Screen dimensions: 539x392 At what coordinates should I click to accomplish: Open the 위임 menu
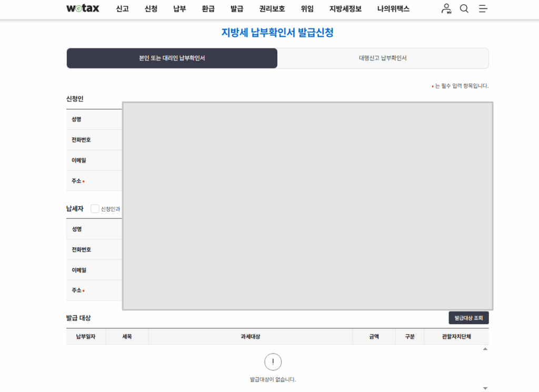point(307,9)
